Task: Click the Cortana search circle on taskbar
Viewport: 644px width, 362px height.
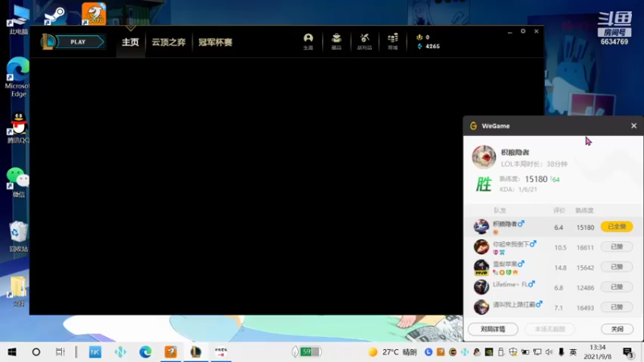Action: click(x=36, y=352)
